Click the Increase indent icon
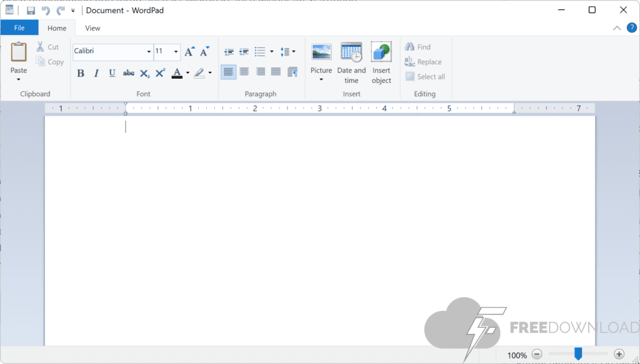 244,52
